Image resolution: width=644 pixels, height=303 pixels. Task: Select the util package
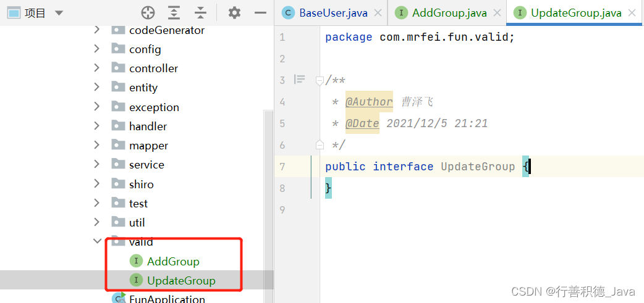[137, 223]
